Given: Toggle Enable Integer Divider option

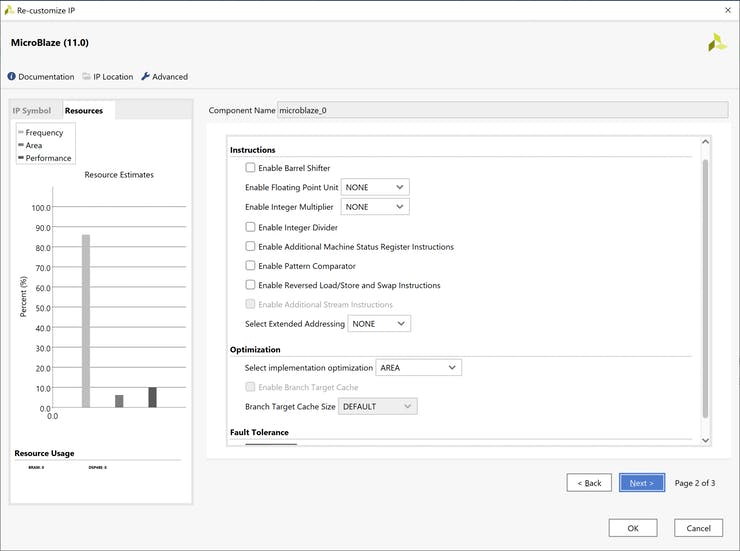Looking at the screenshot, I should click(250, 227).
